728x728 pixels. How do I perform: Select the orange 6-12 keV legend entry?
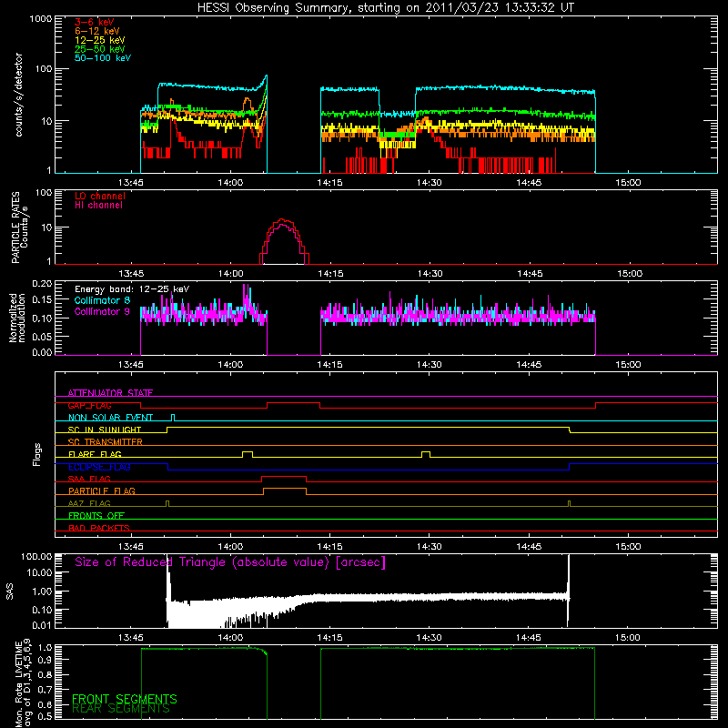pos(97,31)
